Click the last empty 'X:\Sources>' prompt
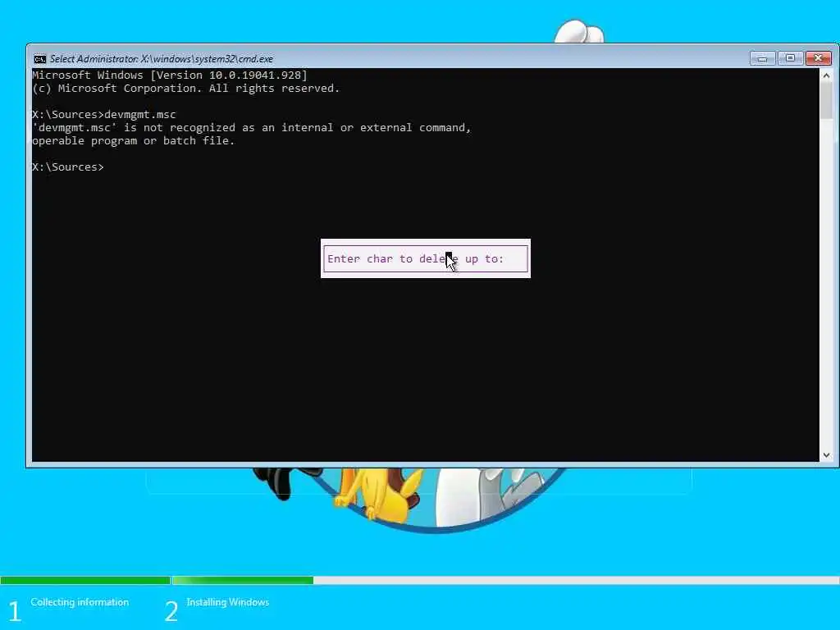Screen dimensions: 840x630 [68, 167]
